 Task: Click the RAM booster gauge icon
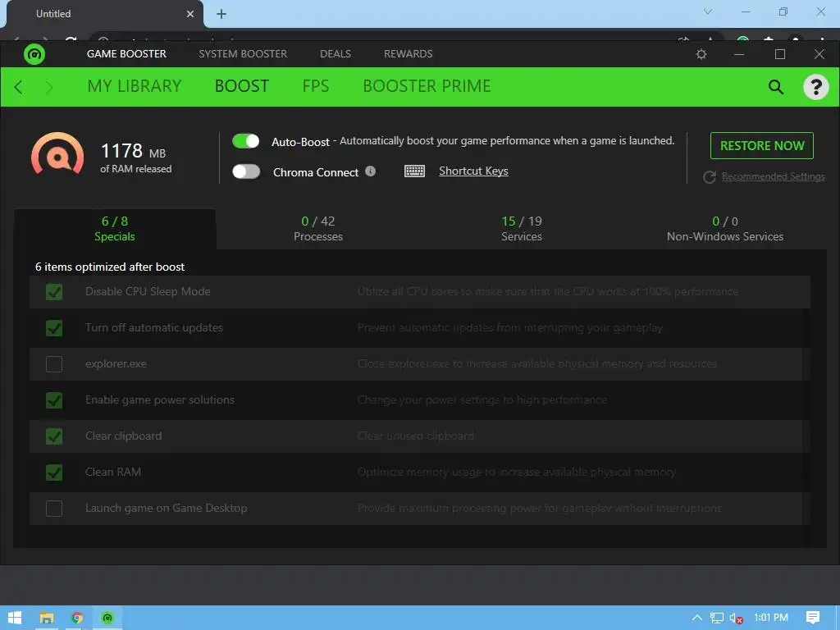(58, 153)
